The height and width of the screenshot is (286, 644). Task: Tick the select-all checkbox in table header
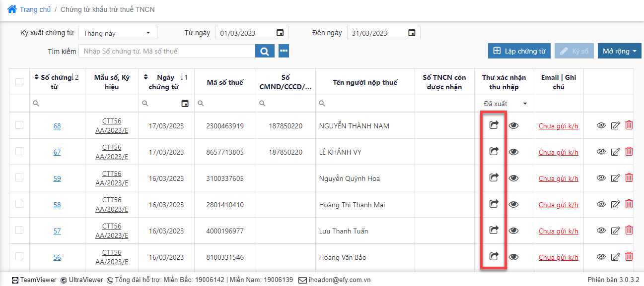[19, 82]
